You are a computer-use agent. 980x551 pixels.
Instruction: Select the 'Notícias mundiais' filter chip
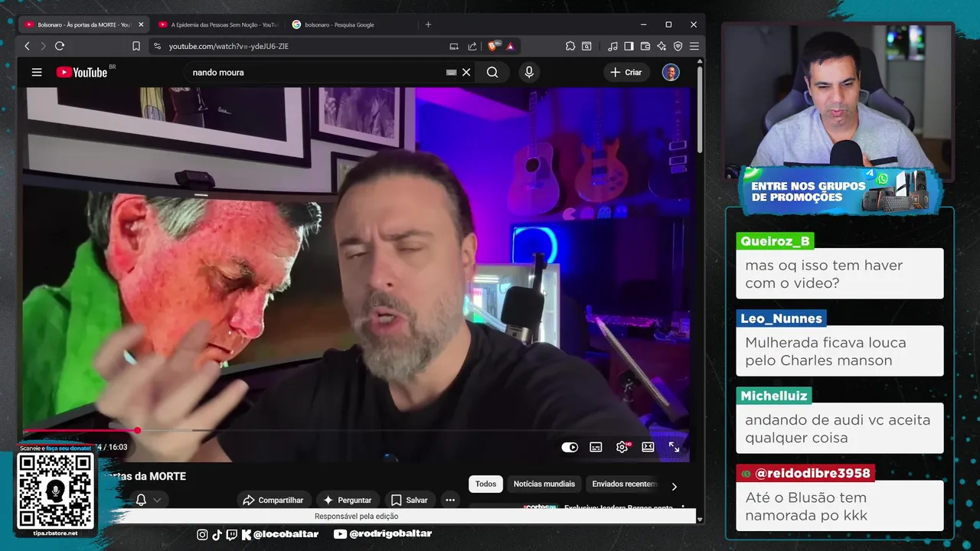click(x=544, y=484)
